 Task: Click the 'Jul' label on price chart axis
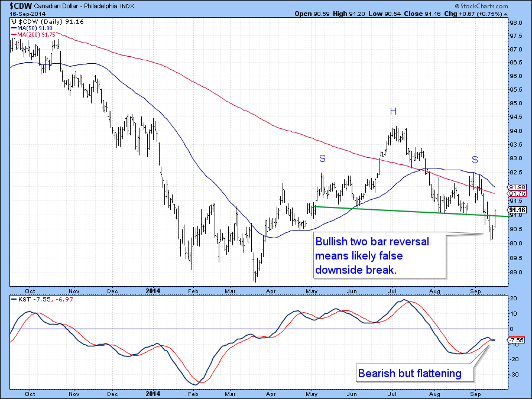(392, 290)
